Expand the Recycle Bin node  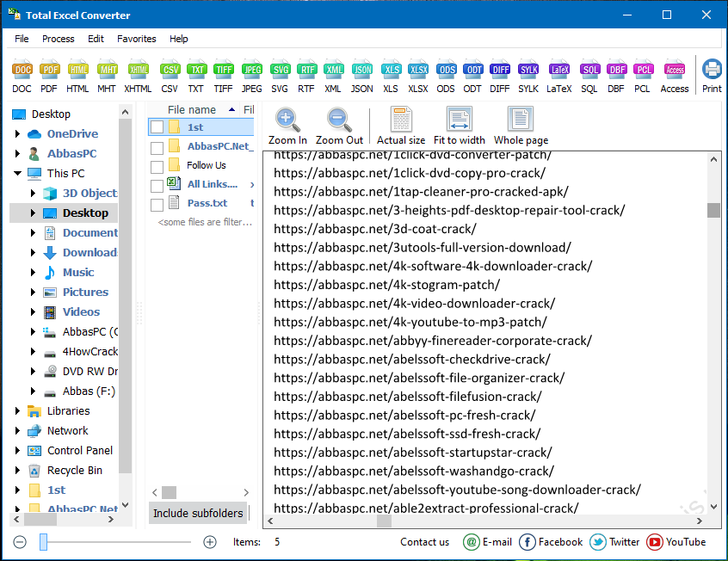coord(17,470)
